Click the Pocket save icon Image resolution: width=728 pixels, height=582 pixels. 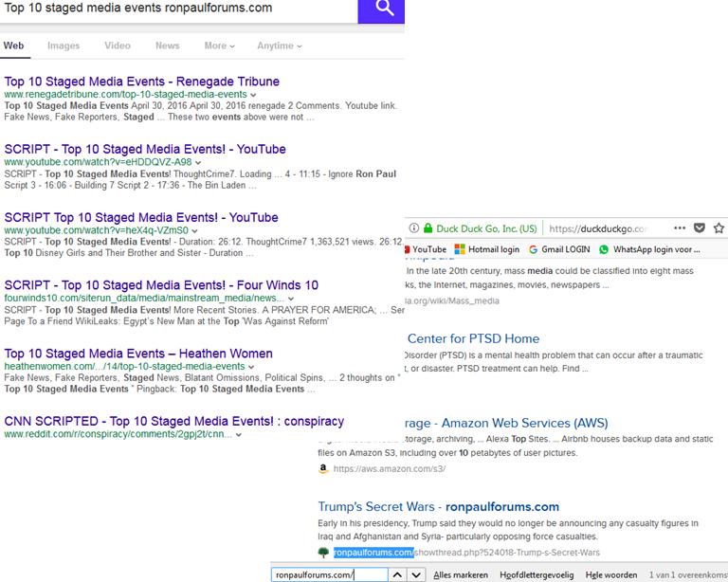[x=700, y=227]
